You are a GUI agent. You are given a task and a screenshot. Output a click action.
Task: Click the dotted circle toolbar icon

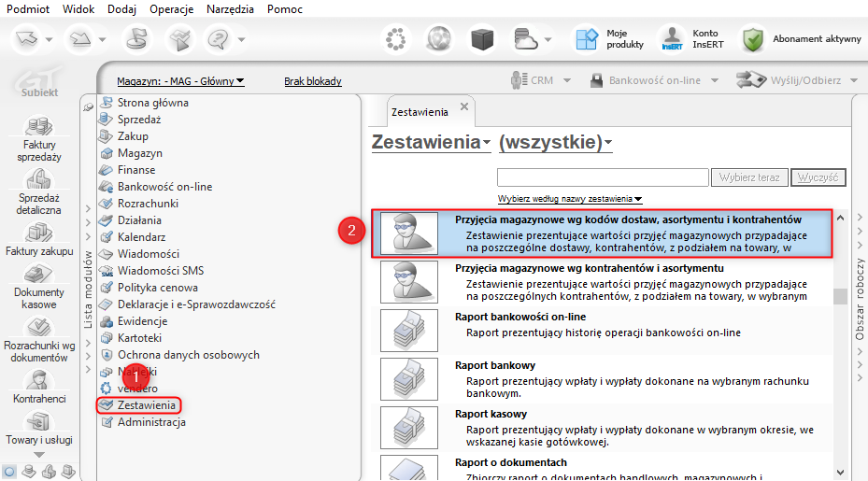point(396,39)
